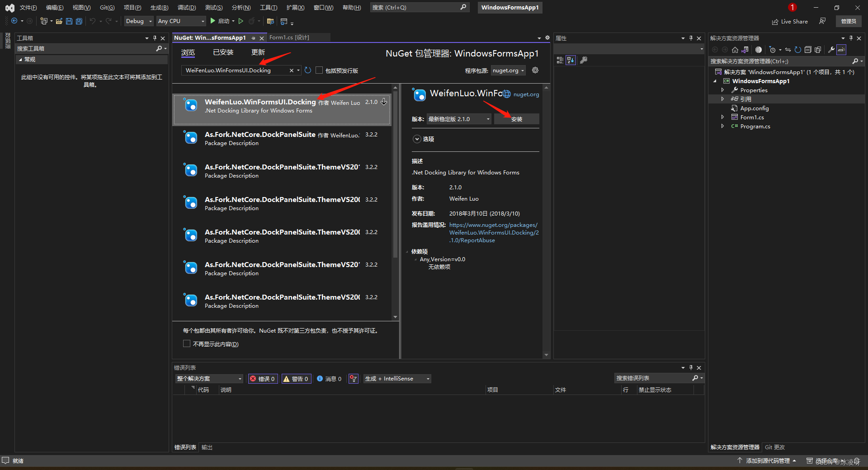Toggle the Messages 0 filter button
The image size is (868, 470).
tap(329, 379)
